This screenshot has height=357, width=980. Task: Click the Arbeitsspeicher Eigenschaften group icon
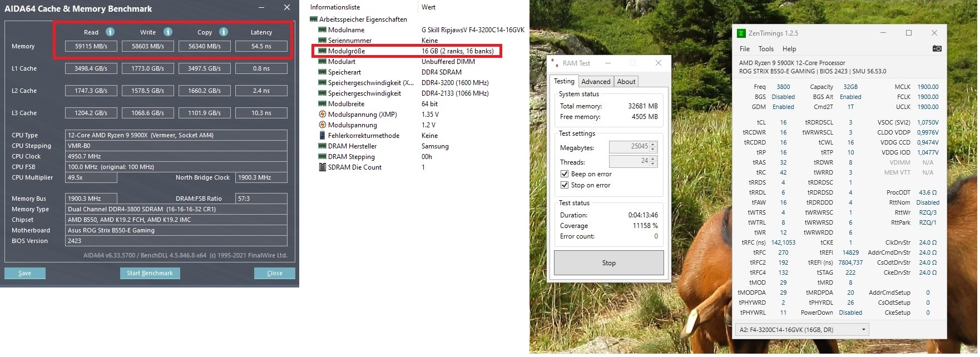tap(314, 19)
